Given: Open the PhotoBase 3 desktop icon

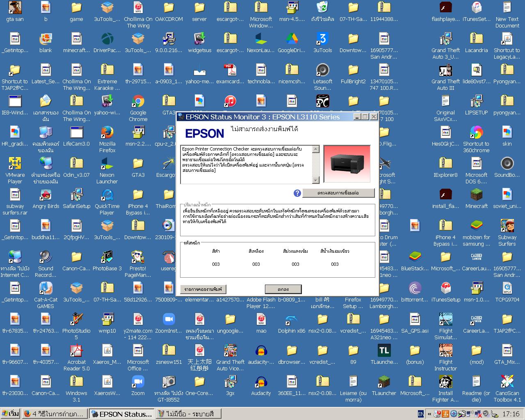Looking at the screenshot, I should (x=107, y=261).
